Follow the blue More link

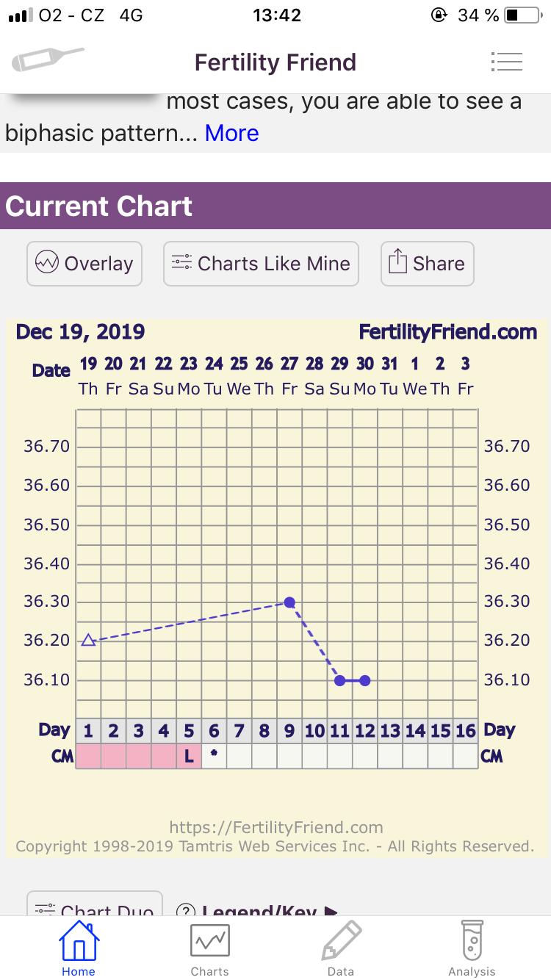tap(231, 133)
